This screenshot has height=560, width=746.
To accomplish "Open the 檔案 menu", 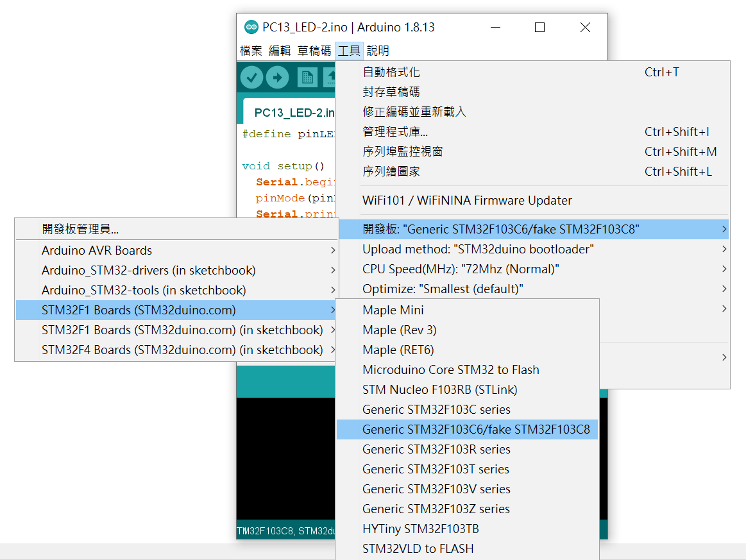I will pos(251,51).
